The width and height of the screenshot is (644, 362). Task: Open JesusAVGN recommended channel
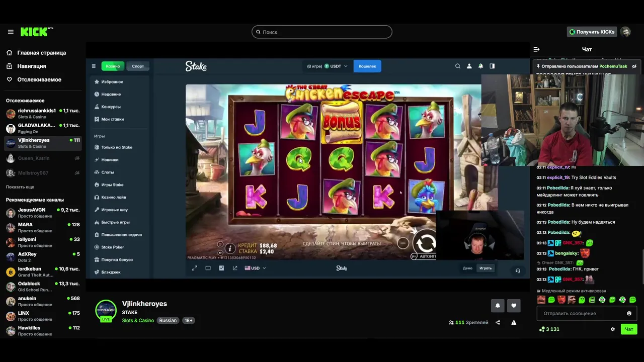[x=43, y=213]
